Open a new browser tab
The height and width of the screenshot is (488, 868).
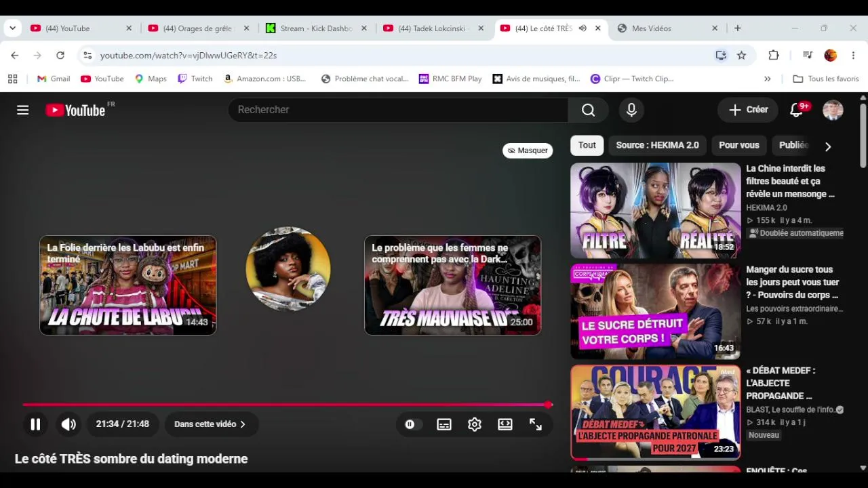(x=738, y=28)
